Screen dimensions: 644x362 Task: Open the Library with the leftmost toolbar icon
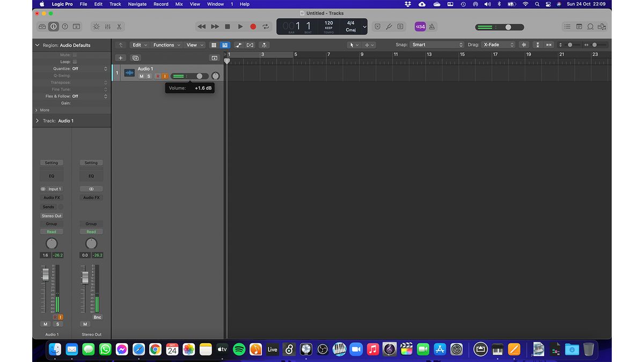(x=41, y=26)
